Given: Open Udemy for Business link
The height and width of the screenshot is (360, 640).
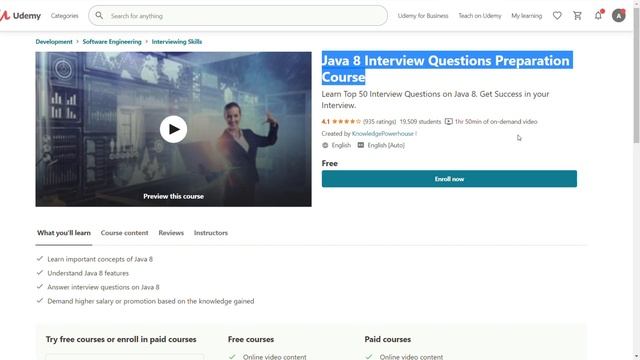Looking at the screenshot, I should (x=423, y=16).
